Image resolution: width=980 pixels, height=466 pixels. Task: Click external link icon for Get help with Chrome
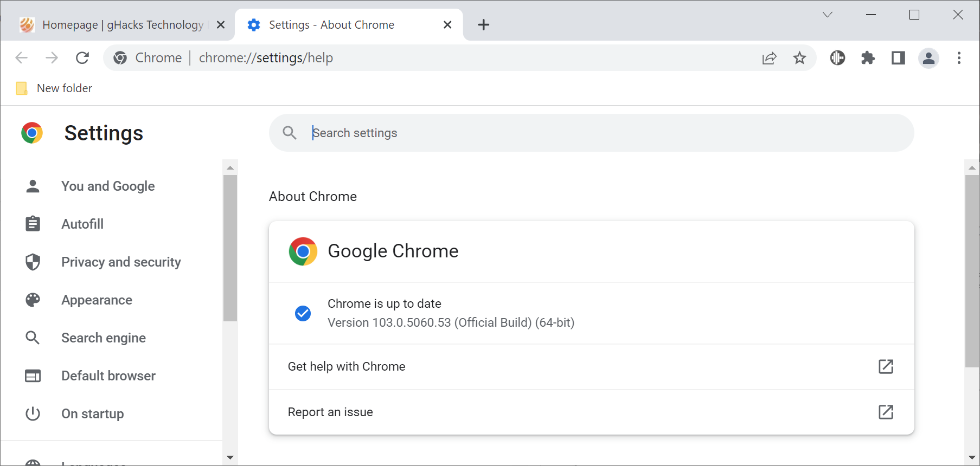pos(886,367)
